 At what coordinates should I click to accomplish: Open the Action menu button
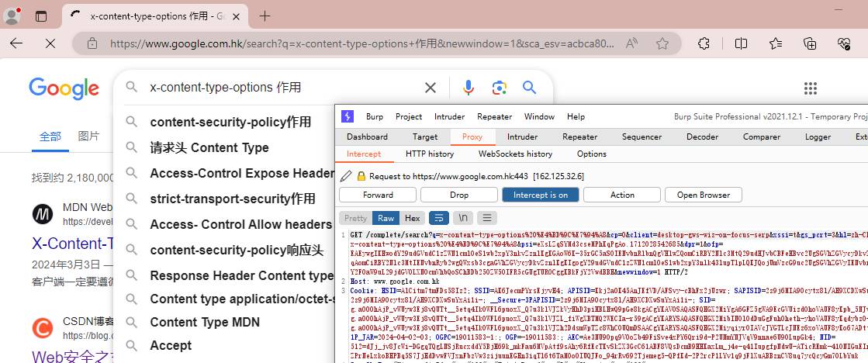(621, 195)
